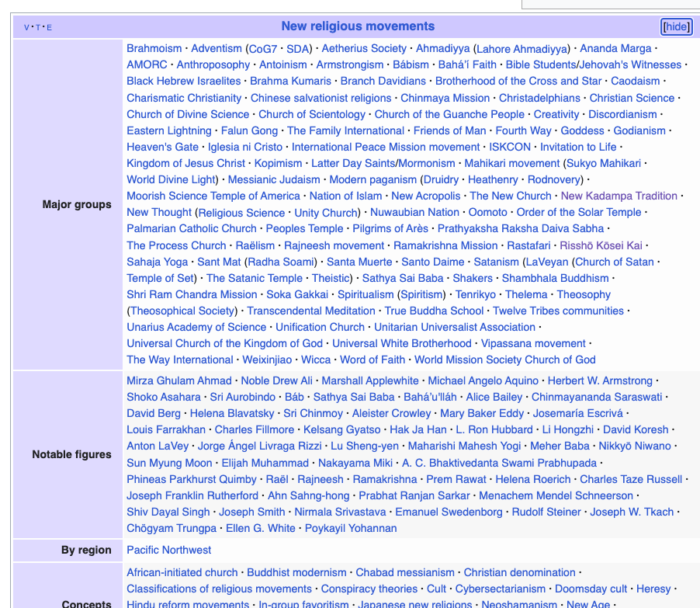
Task: Open the Kopimism link
Action: click(278, 163)
